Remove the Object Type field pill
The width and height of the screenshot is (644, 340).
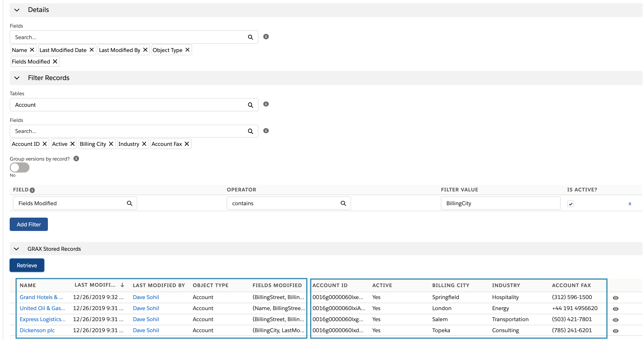click(x=187, y=50)
